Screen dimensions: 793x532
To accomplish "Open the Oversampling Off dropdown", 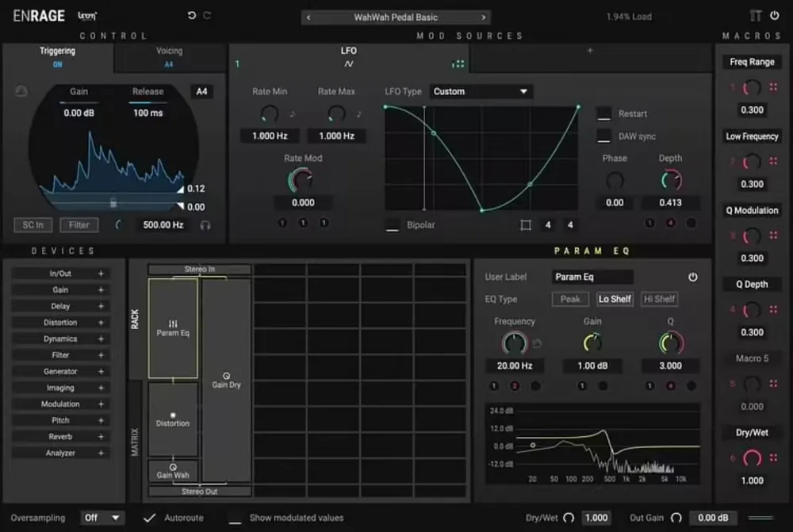I will click(102, 518).
